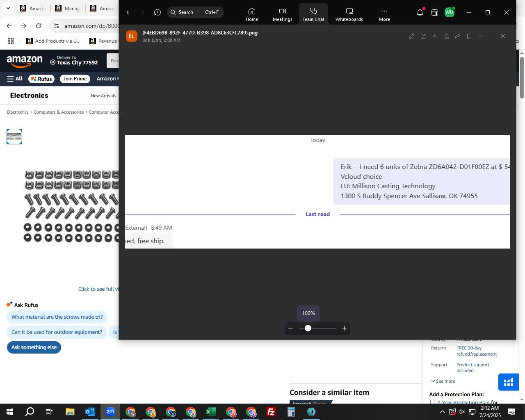
Task: Open WU profile avatar menu
Action: 450,12
